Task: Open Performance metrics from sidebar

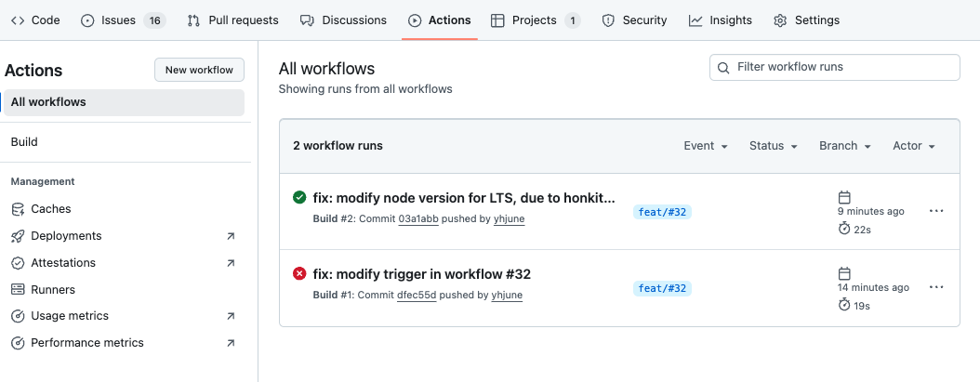Action: pos(87,343)
